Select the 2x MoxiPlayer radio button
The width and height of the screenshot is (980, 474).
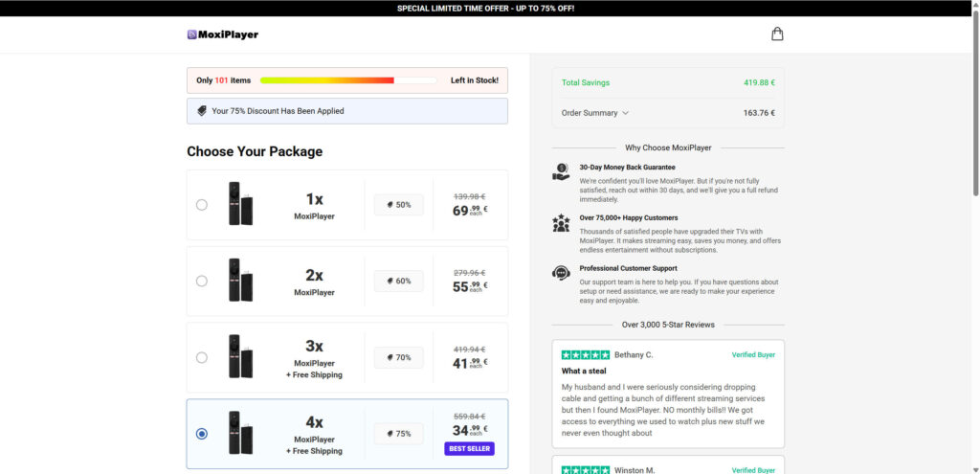coord(201,281)
